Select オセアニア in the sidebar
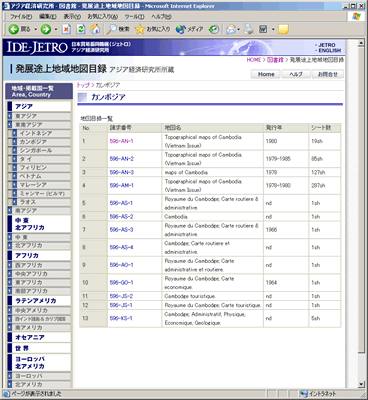The width and height of the screenshot is (368, 400). coord(39,337)
